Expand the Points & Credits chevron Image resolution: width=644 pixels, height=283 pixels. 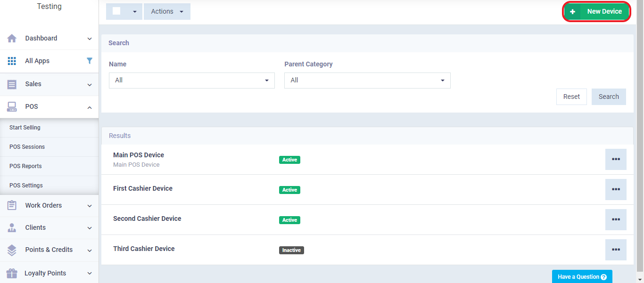click(90, 250)
